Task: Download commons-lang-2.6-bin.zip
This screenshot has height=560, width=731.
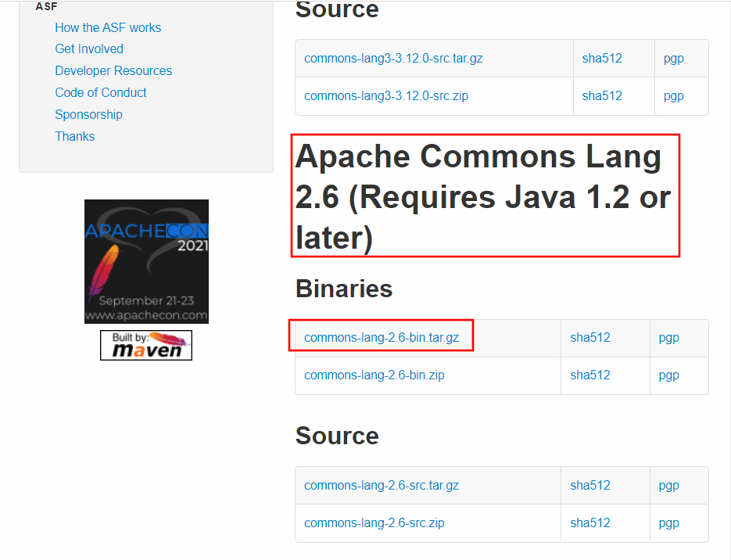Action: tap(374, 375)
